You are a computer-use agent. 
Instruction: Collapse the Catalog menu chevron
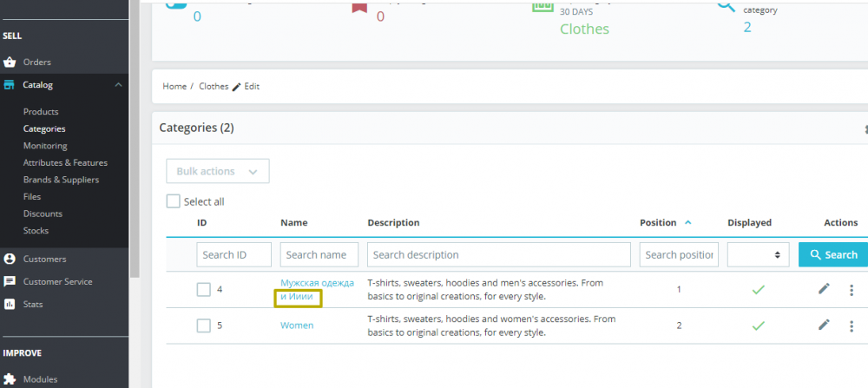[118, 85]
